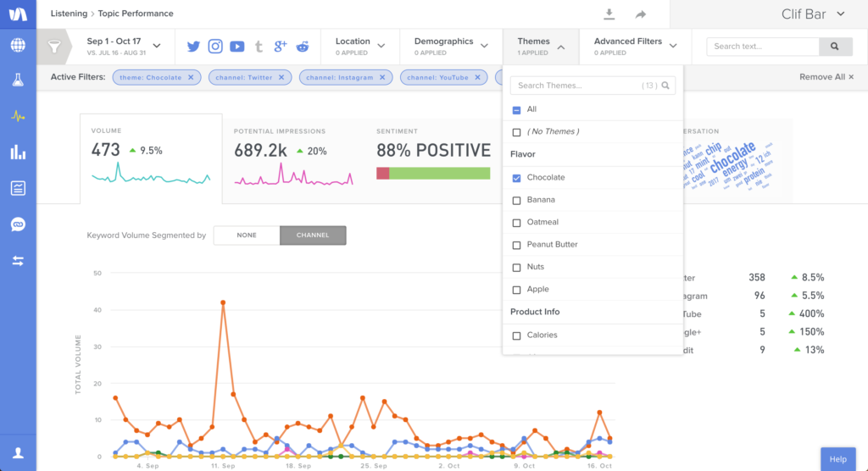Viewport: 868px width, 471px height.
Task: Click the Product Info group heading
Action: (x=535, y=312)
